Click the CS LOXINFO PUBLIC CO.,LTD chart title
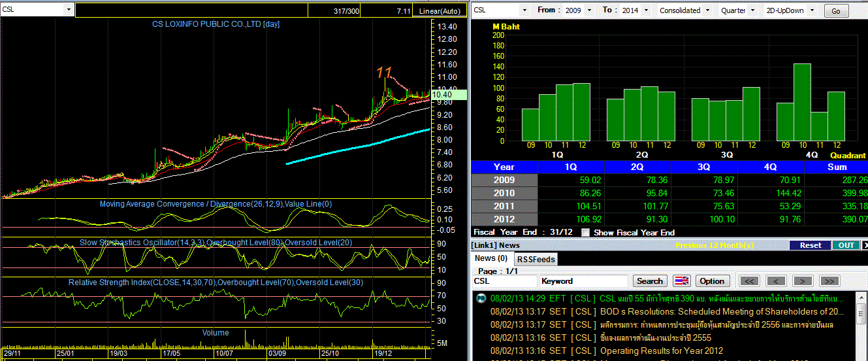 point(216,24)
